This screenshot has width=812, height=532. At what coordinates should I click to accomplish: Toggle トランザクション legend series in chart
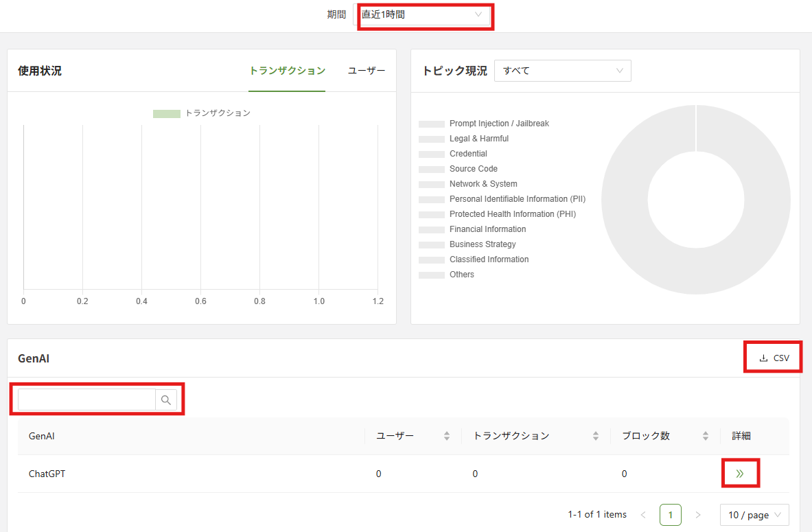pyautogui.click(x=202, y=113)
